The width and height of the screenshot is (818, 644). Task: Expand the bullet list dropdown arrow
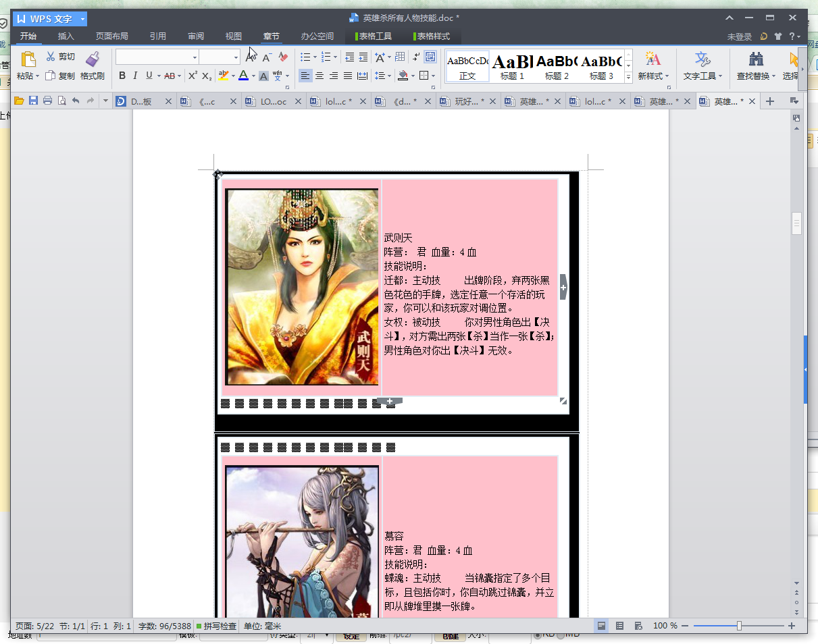coord(315,57)
